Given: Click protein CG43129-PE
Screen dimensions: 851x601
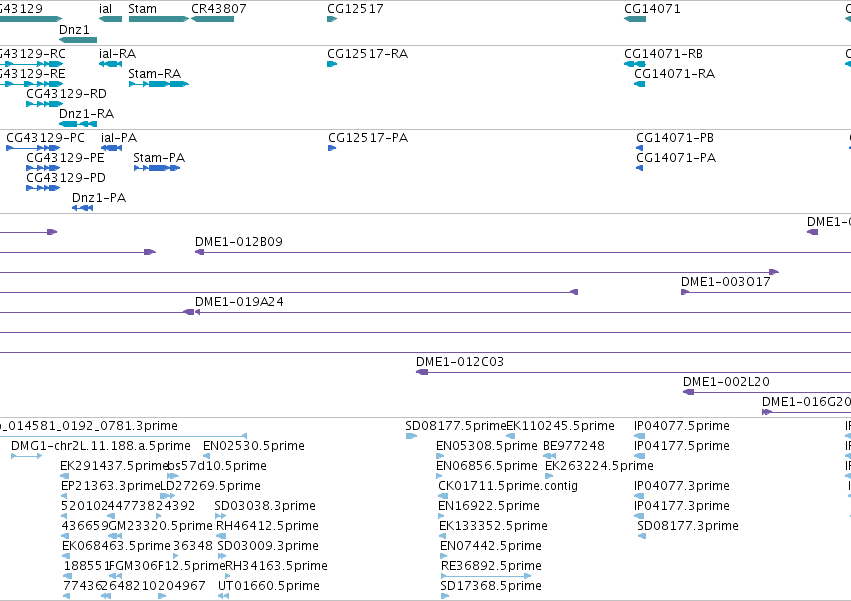Looking at the screenshot, I should [x=65, y=158].
